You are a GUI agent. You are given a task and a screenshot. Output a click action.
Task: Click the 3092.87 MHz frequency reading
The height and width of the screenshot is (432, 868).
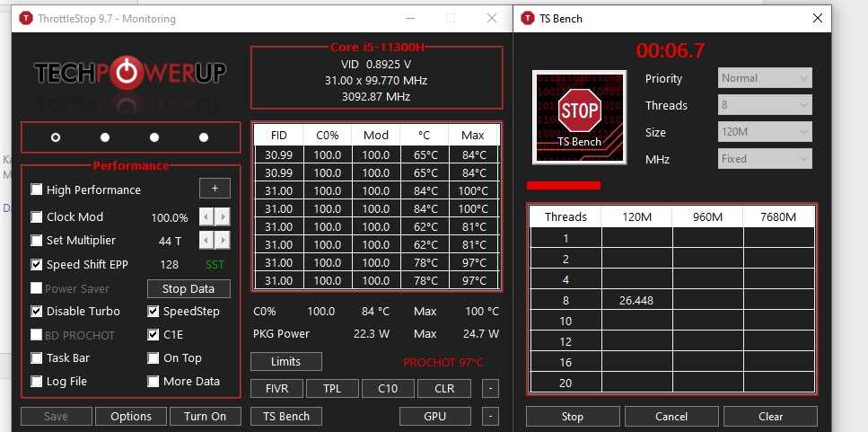click(376, 96)
